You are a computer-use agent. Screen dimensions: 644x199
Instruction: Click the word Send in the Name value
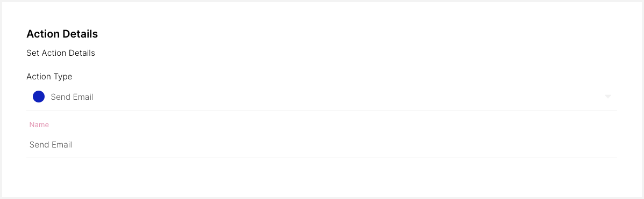(39, 144)
